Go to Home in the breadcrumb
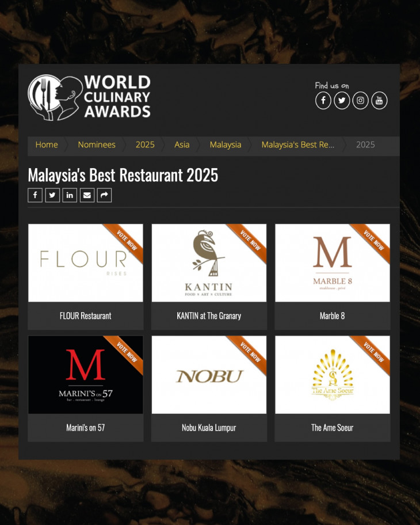The height and width of the screenshot is (525, 420). click(47, 144)
